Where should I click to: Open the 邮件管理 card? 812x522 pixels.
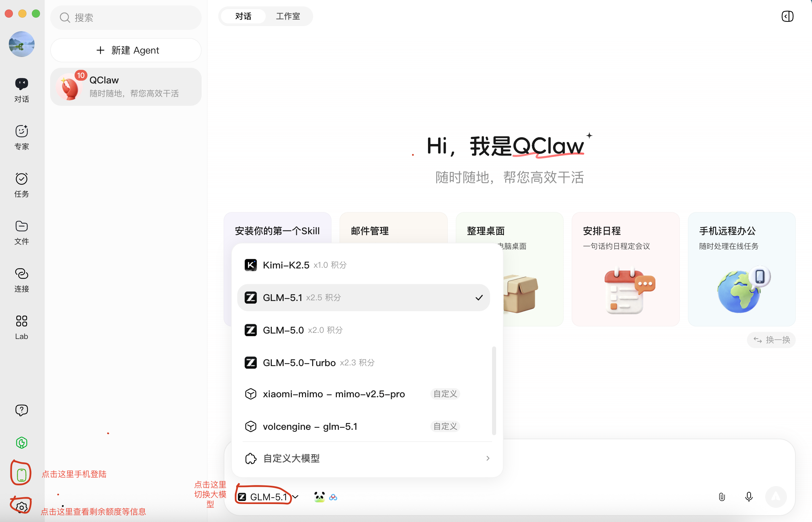393,227
